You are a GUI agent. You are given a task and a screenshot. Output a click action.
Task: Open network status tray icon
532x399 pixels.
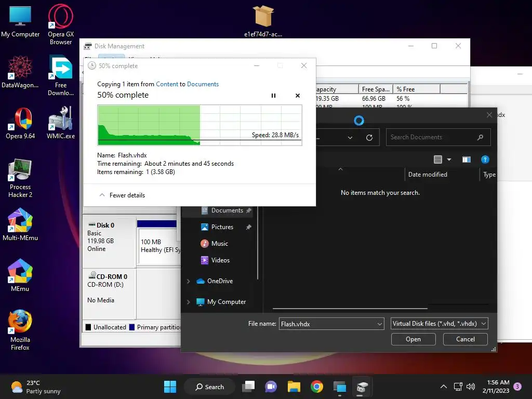click(458, 387)
